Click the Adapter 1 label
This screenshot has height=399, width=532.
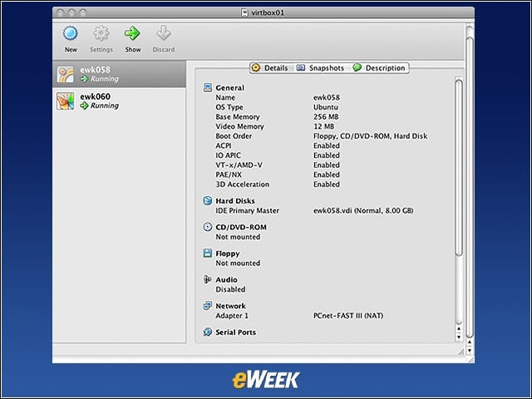232,316
